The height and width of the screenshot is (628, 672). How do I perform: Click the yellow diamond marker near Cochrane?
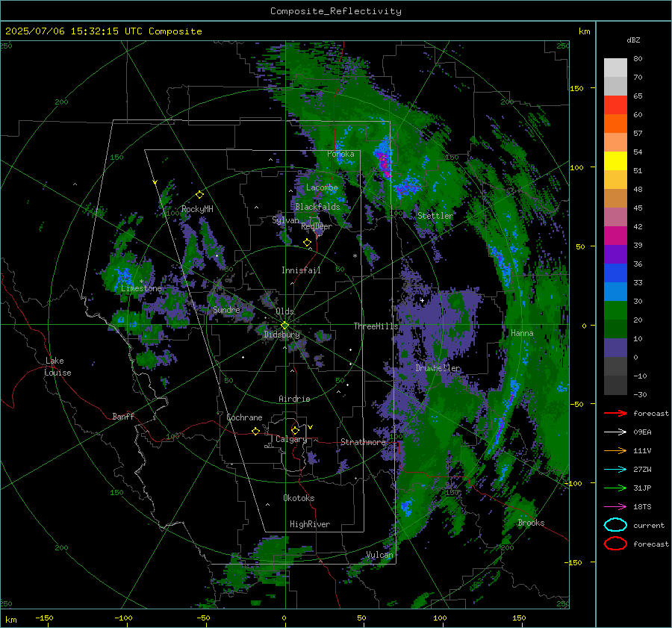click(255, 431)
